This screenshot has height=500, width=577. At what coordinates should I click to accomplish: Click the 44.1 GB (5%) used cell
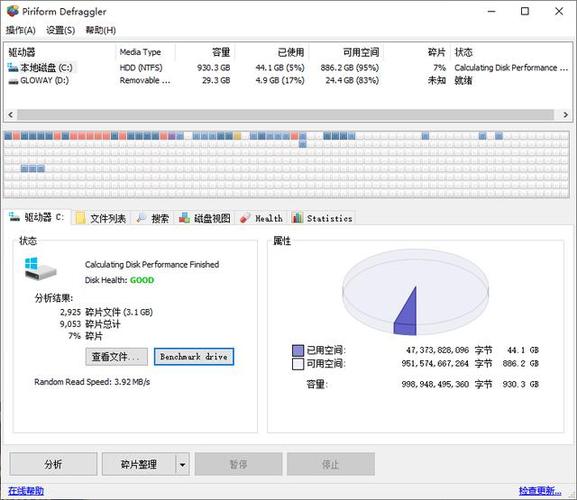point(280,68)
